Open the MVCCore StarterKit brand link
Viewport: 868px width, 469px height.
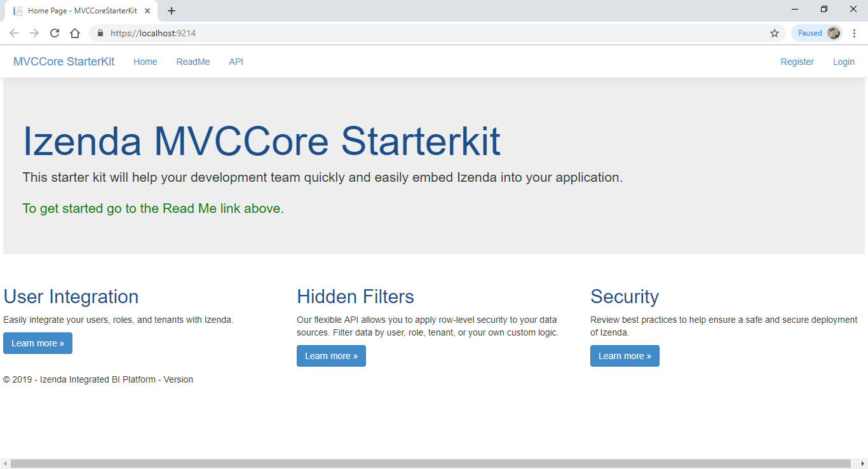(64, 62)
